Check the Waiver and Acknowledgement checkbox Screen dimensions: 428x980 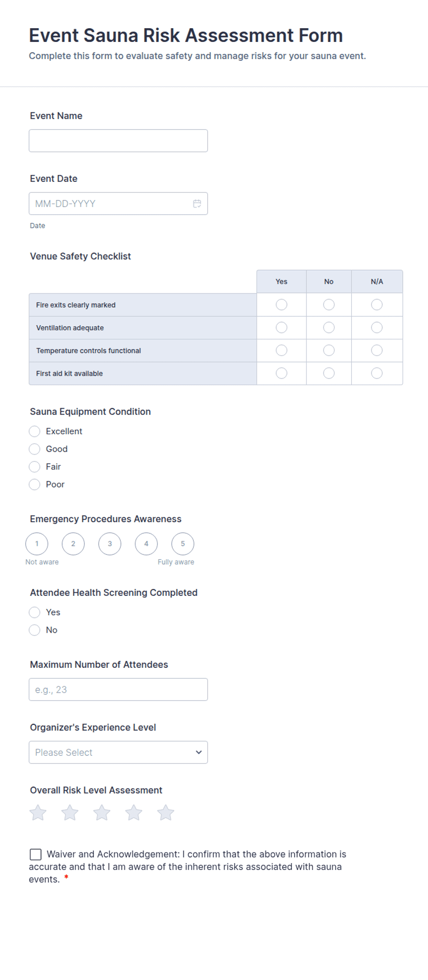pos(35,855)
